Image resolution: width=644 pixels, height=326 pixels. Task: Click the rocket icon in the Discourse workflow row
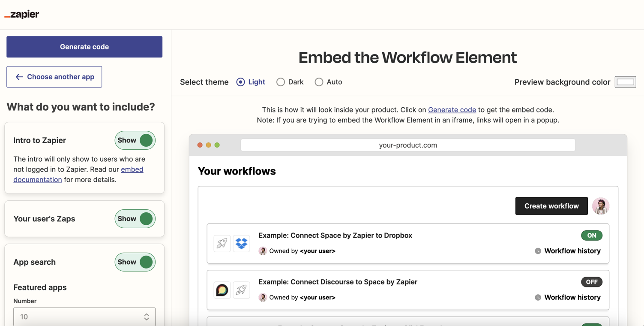pos(242,290)
